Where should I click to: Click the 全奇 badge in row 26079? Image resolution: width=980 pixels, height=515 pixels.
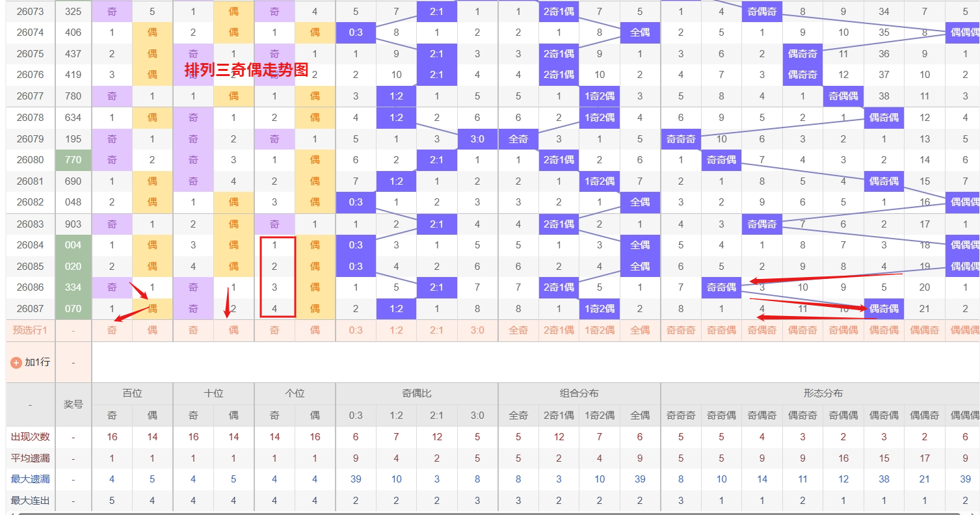click(518, 139)
